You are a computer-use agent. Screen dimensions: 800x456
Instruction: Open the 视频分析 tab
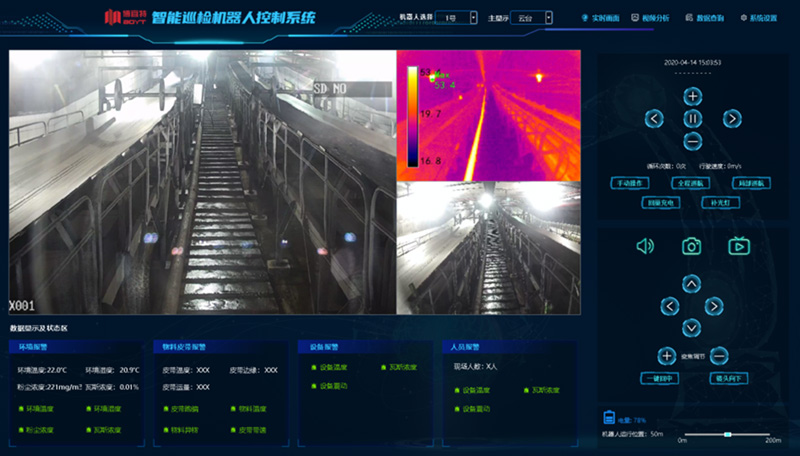[654, 18]
